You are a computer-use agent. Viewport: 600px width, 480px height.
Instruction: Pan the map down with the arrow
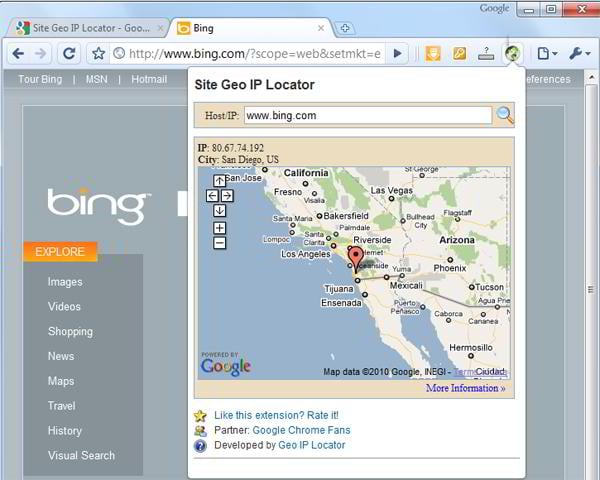219,211
